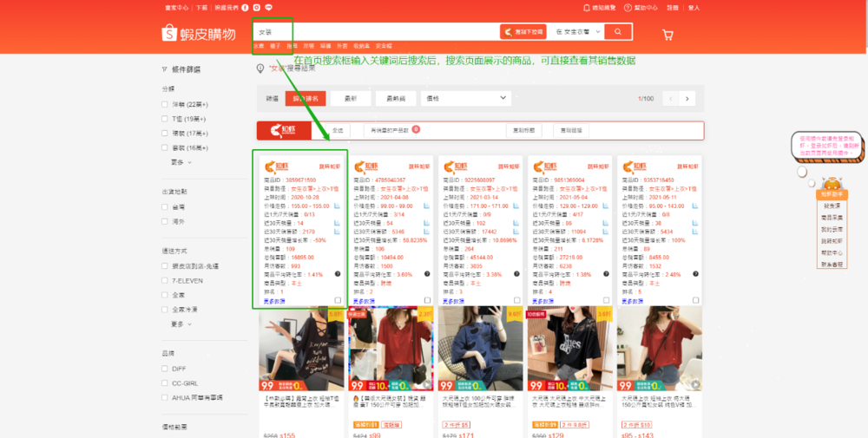This screenshot has height=438, width=868.
Task: Check the 海外 shipping origin filter
Action: tap(165, 222)
